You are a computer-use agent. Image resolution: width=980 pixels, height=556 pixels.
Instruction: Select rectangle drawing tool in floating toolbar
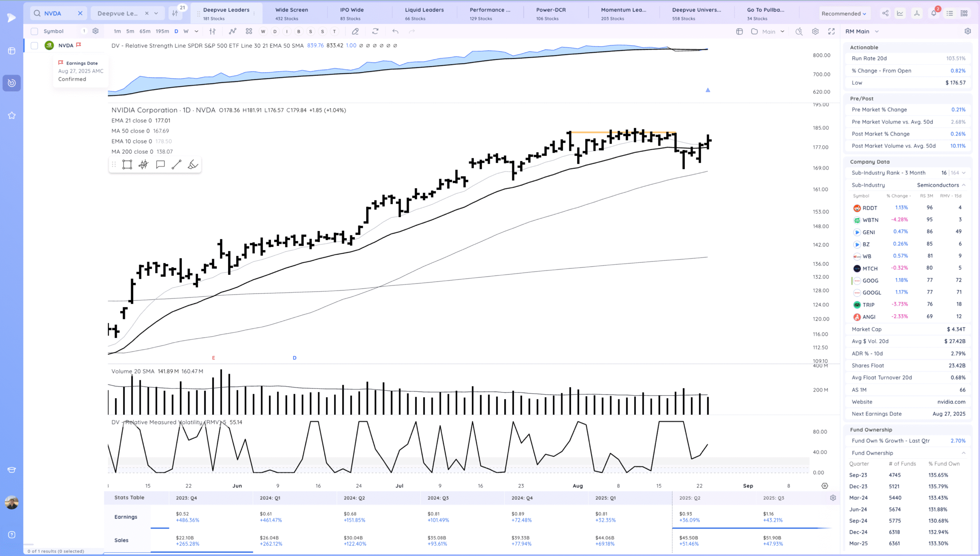127,165
